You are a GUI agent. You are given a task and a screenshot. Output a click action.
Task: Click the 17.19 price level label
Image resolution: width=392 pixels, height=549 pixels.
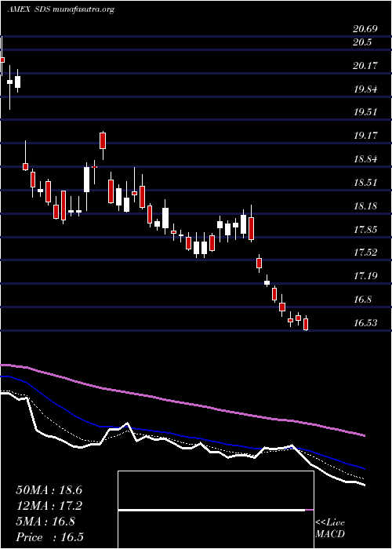(x=365, y=276)
